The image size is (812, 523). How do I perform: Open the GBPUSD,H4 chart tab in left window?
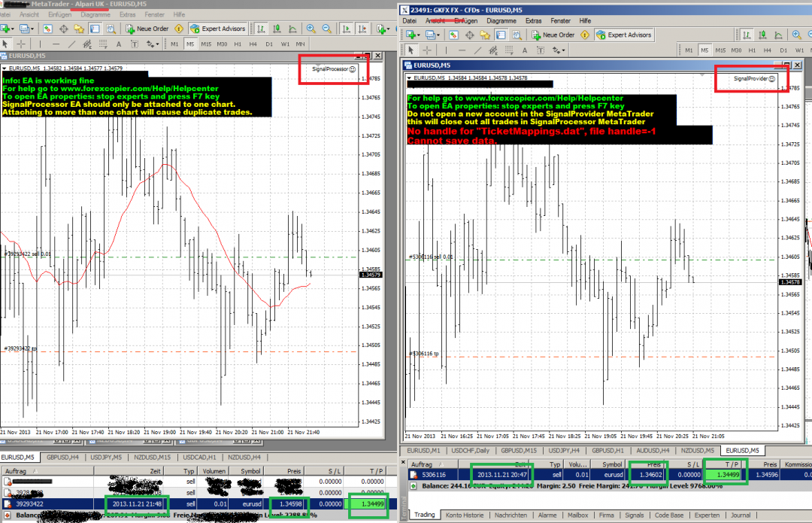64,457
